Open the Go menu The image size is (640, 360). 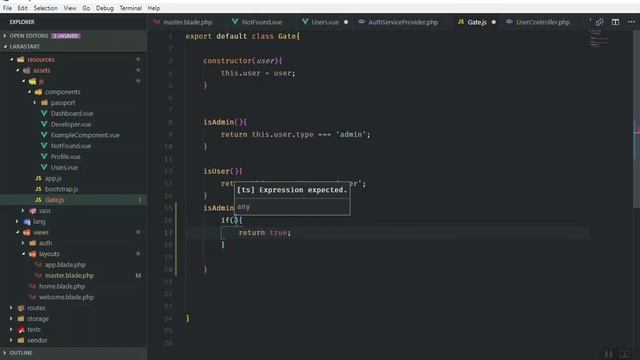point(86,8)
